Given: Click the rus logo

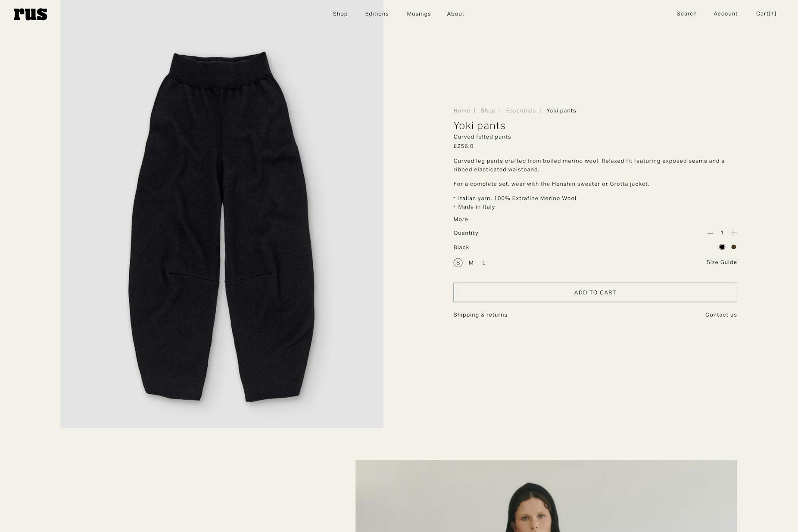Looking at the screenshot, I should pyautogui.click(x=31, y=14).
